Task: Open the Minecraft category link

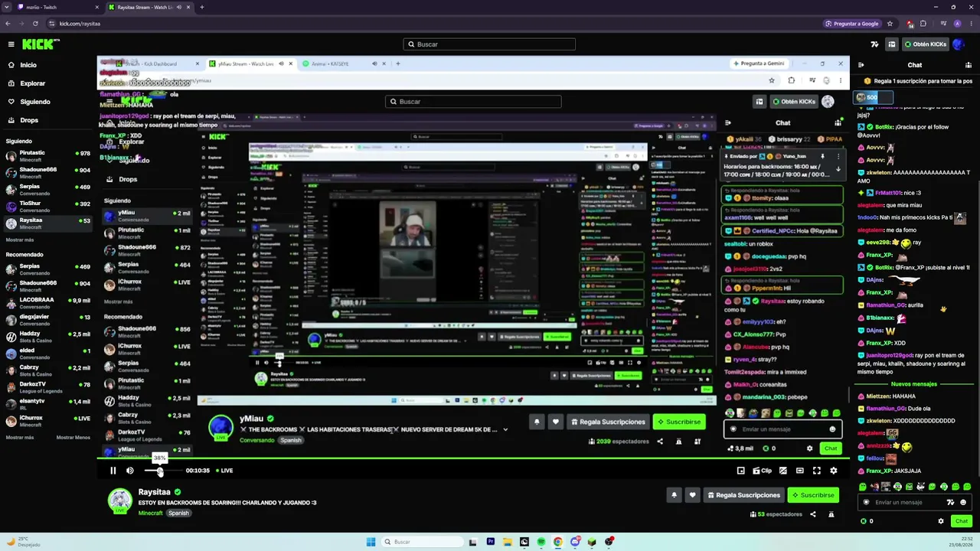Action: click(x=150, y=513)
